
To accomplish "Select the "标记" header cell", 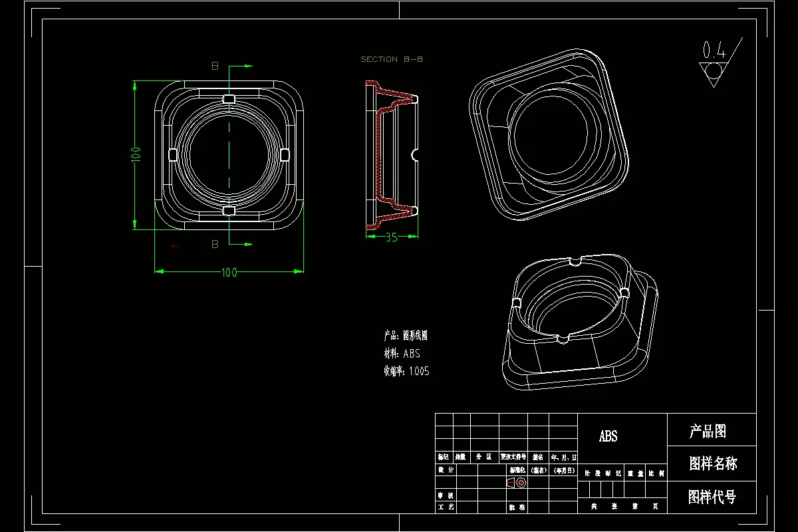I will tap(444, 457).
